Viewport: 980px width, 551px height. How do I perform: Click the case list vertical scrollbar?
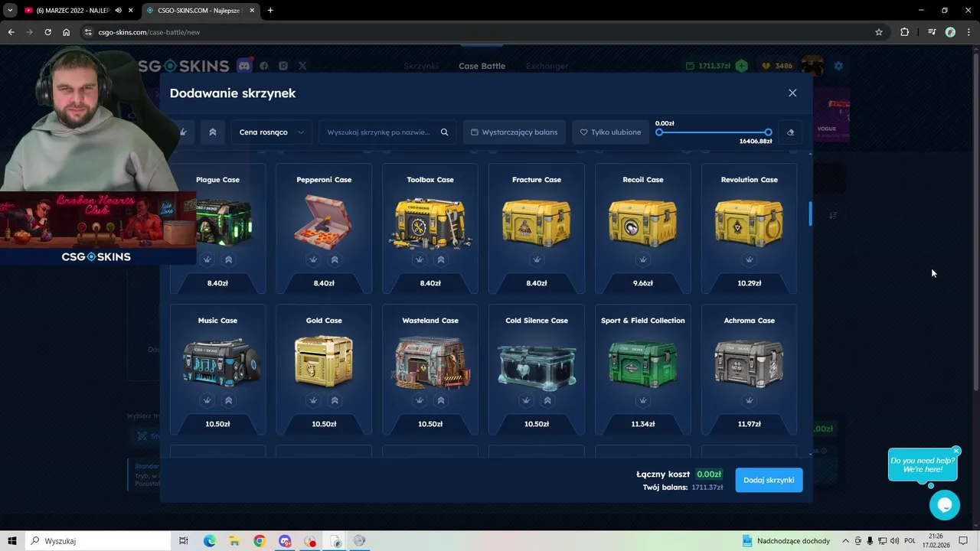(810, 214)
